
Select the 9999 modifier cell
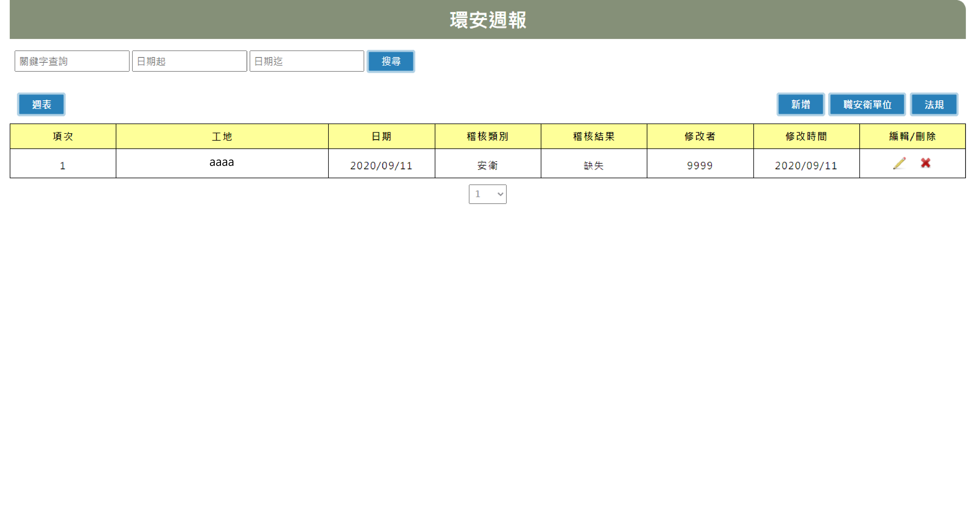700,163
